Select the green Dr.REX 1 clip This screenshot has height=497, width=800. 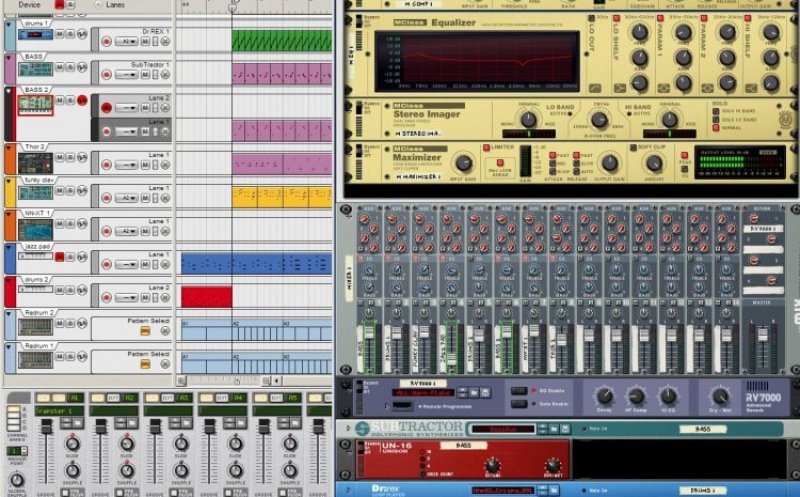(x=282, y=41)
